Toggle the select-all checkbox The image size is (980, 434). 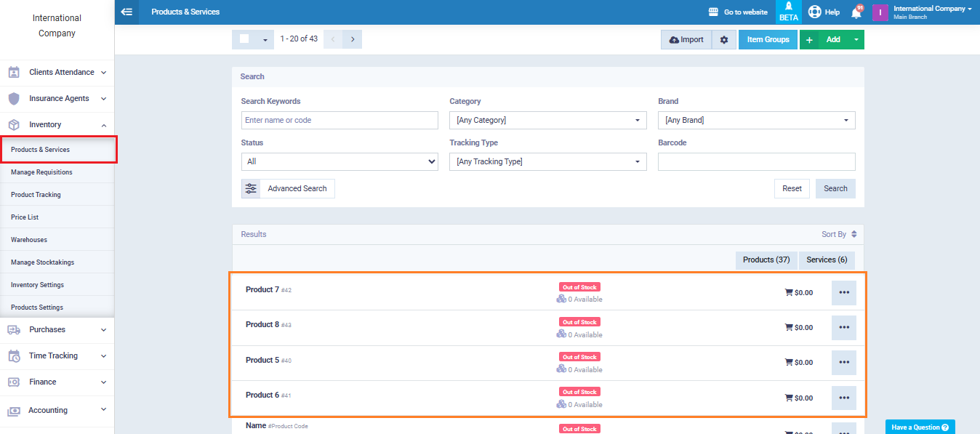tap(245, 39)
